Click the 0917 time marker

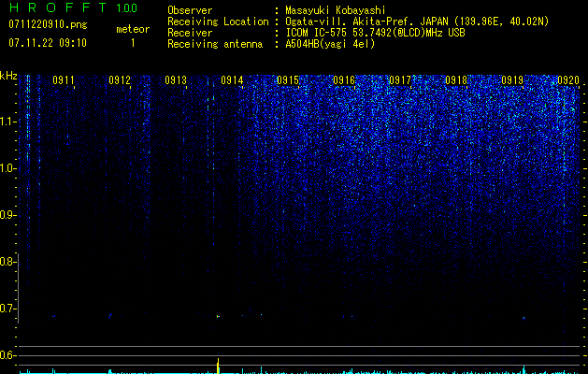(400, 80)
